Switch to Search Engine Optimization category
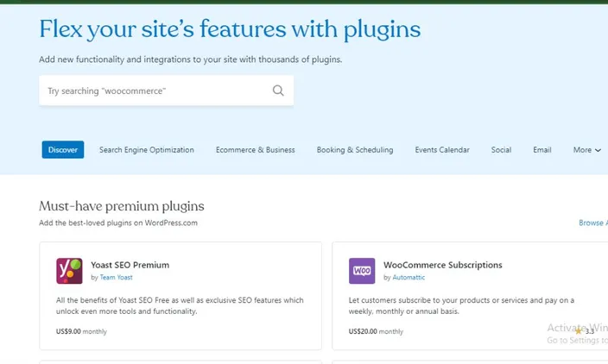Screen dimensions: 608x364 coord(147,150)
